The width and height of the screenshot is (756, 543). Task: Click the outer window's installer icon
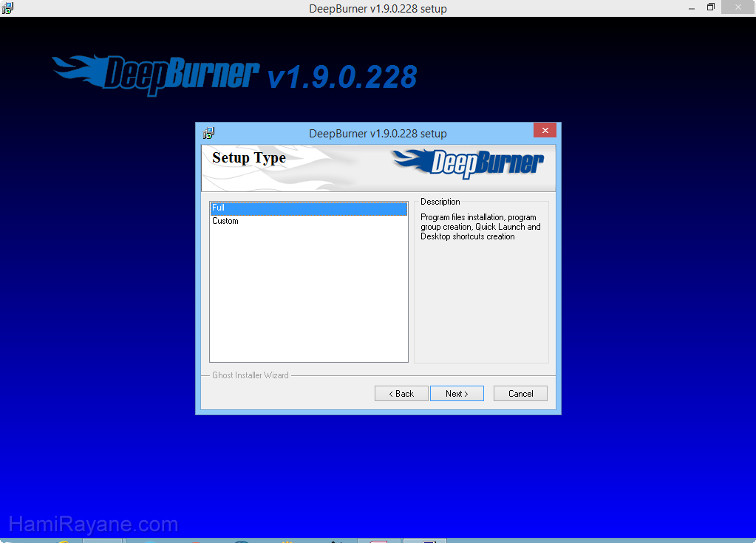pyautogui.click(x=7, y=8)
